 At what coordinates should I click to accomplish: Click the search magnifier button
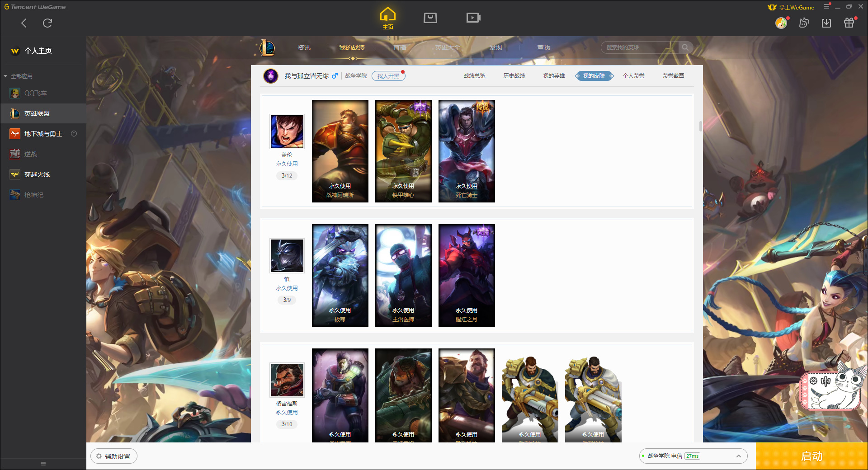[x=685, y=47]
